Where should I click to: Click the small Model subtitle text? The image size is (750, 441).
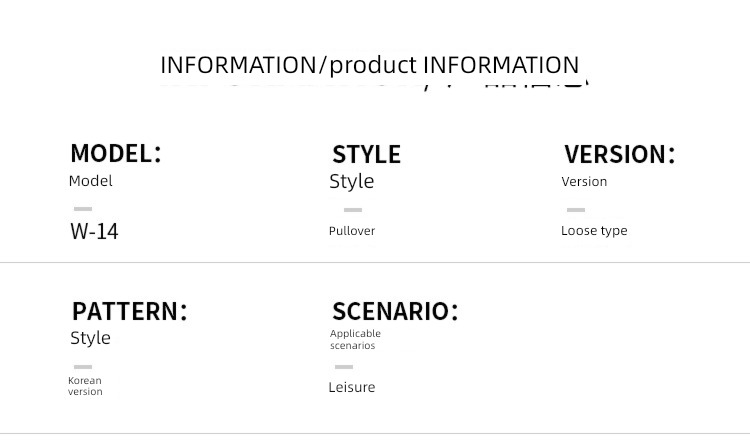(91, 181)
